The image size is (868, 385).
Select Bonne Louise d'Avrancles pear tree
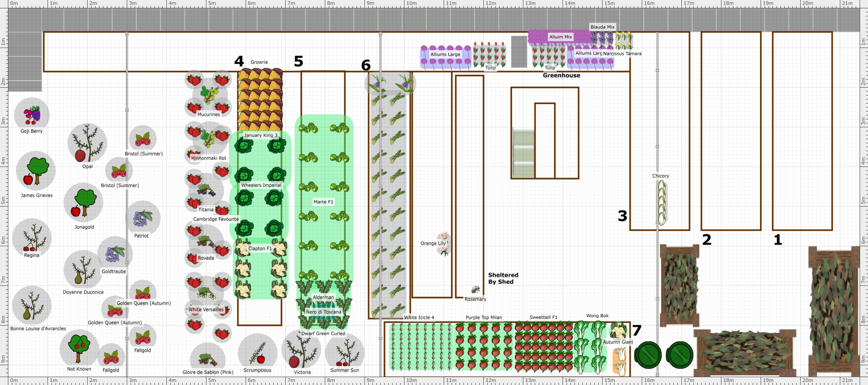(32, 305)
